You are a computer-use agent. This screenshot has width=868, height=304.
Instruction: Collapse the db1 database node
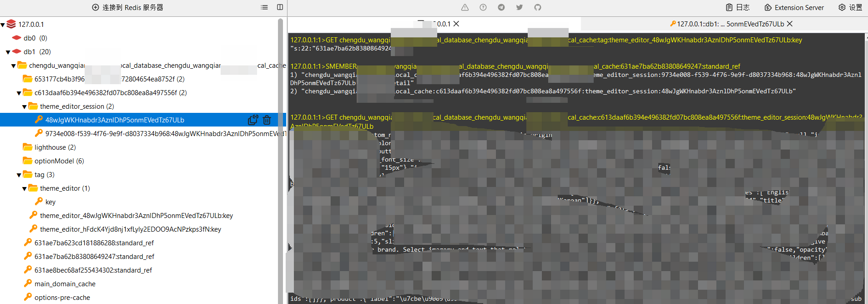(8, 52)
